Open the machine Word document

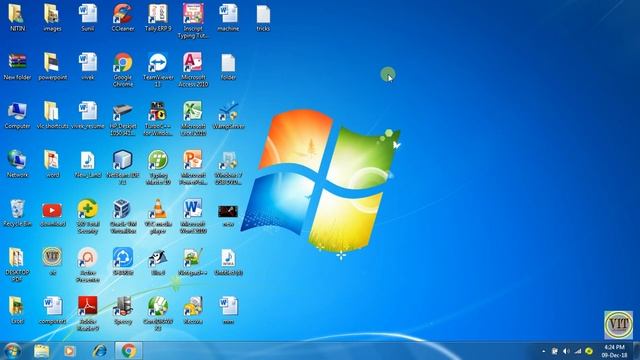228,17
